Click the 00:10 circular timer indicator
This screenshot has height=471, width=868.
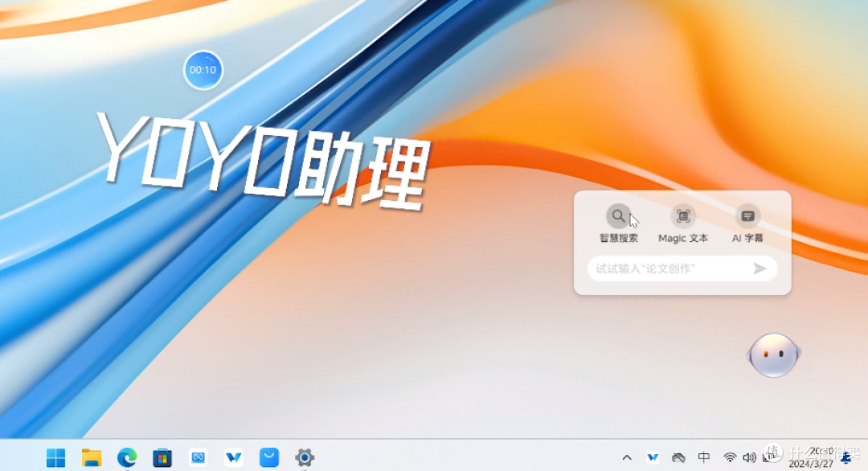pos(203,69)
